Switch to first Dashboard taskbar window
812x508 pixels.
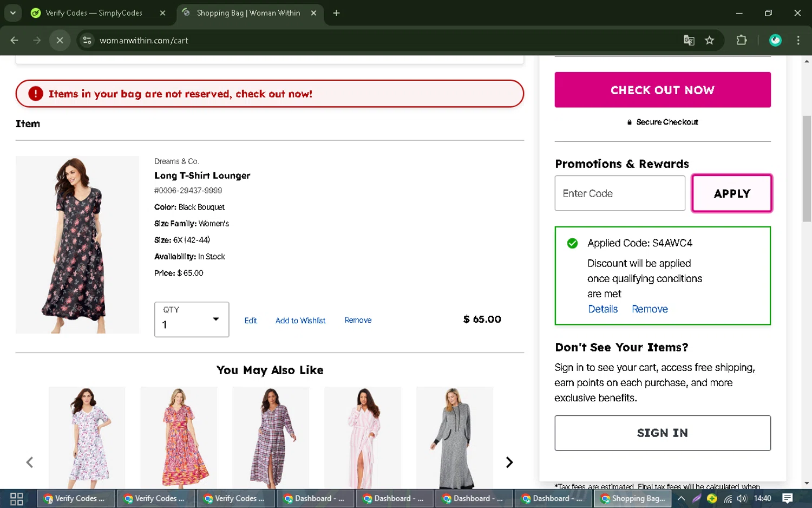316,499
